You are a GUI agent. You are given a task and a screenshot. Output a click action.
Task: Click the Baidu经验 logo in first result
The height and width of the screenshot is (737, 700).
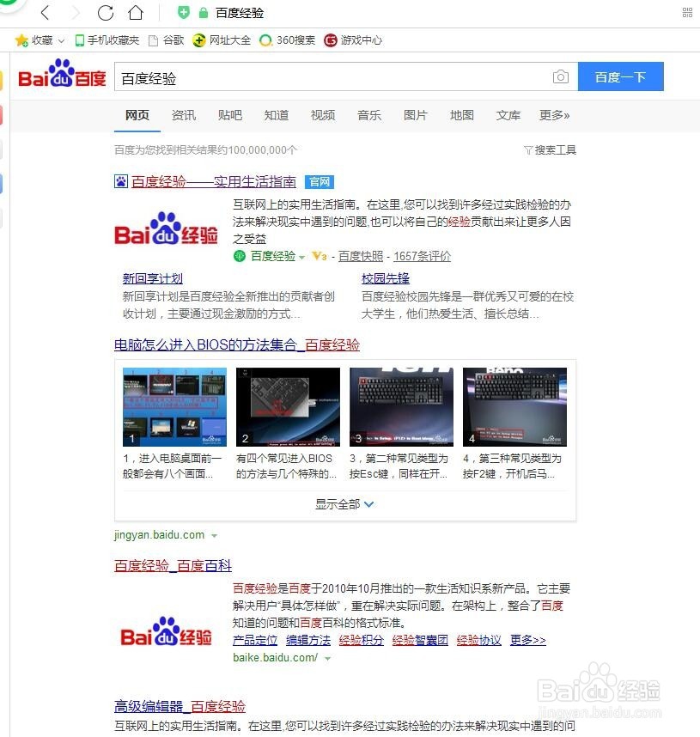[x=166, y=228]
